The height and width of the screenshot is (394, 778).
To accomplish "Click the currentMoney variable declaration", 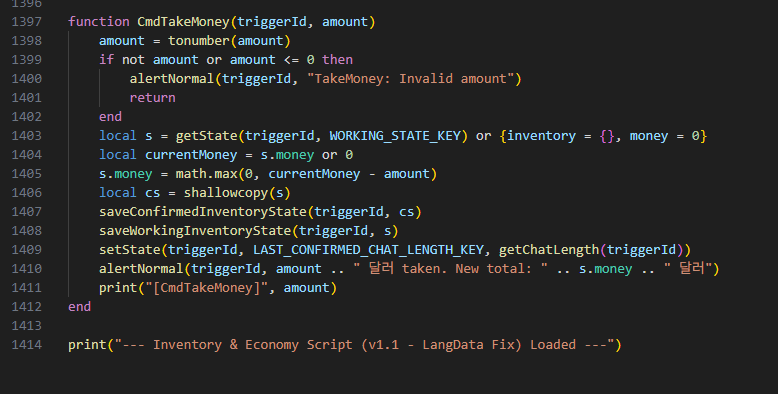I will (191, 155).
